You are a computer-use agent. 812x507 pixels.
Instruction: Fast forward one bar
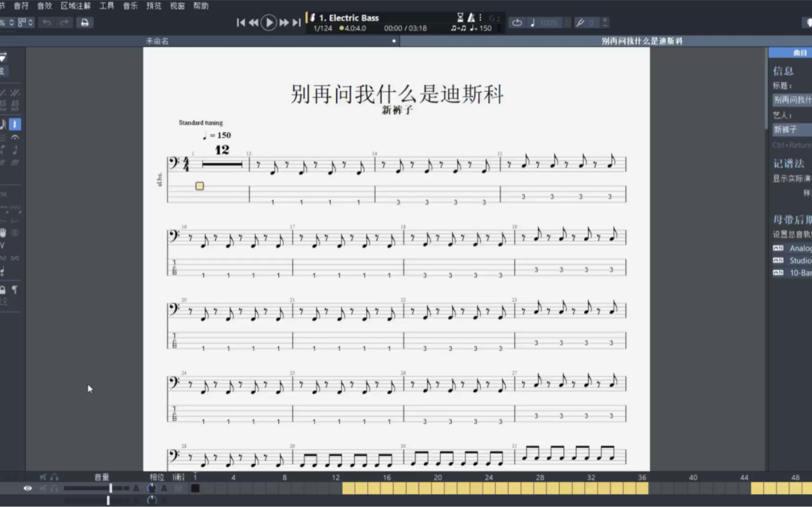coord(284,22)
